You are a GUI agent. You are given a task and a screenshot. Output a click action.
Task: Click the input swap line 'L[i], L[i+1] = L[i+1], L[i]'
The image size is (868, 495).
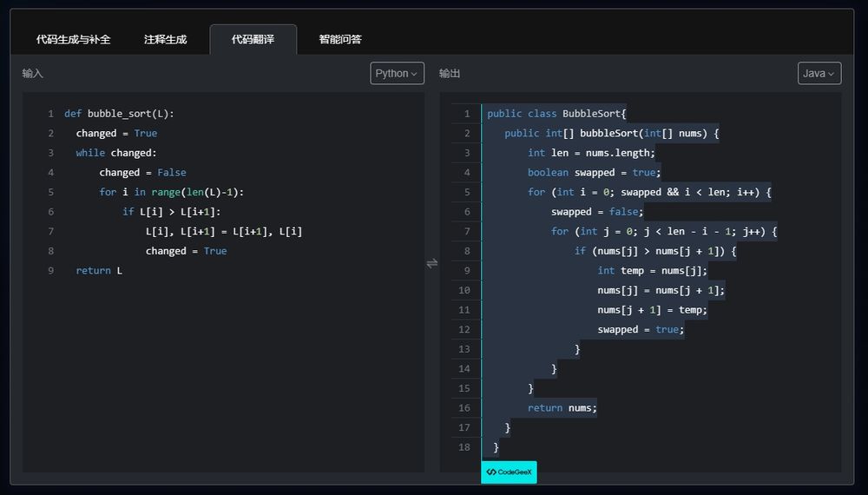tap(224, 232)
